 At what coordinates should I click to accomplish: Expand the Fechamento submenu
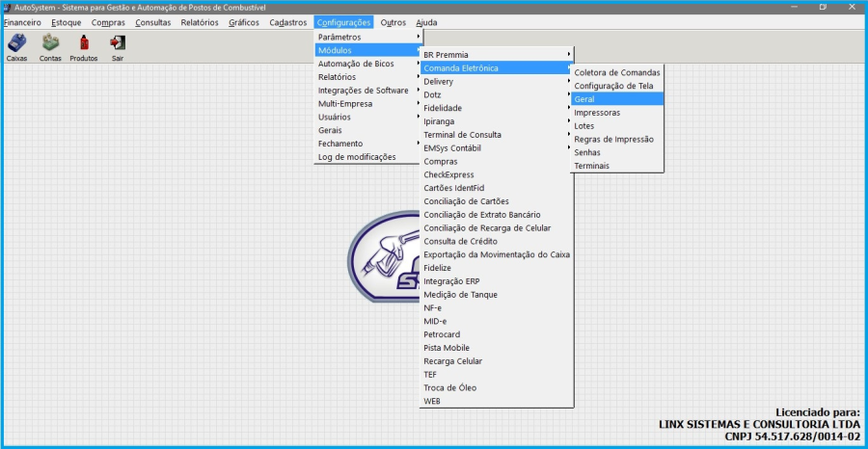coord(368,144)
